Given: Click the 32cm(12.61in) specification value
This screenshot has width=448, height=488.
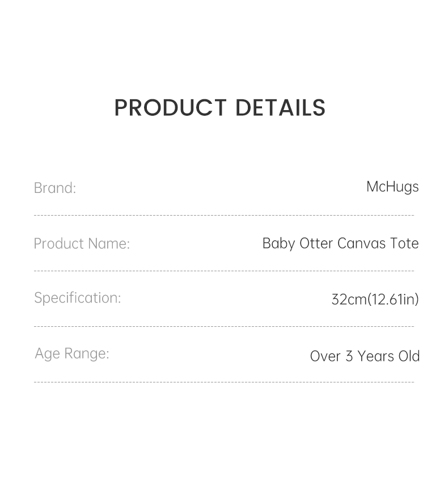Looking at the screenshot, I should pyautogui.click(x=375, y=299).
